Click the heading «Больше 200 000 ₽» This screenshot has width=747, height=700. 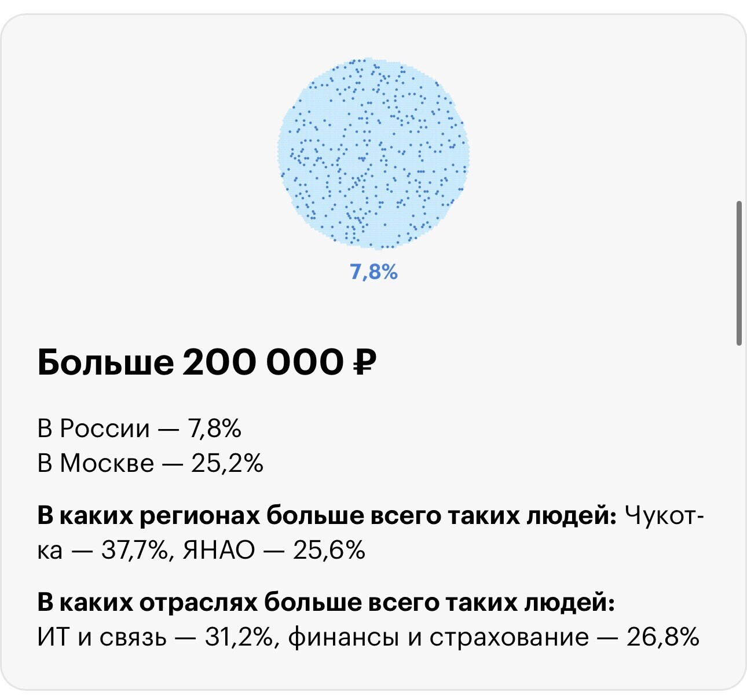207,363
